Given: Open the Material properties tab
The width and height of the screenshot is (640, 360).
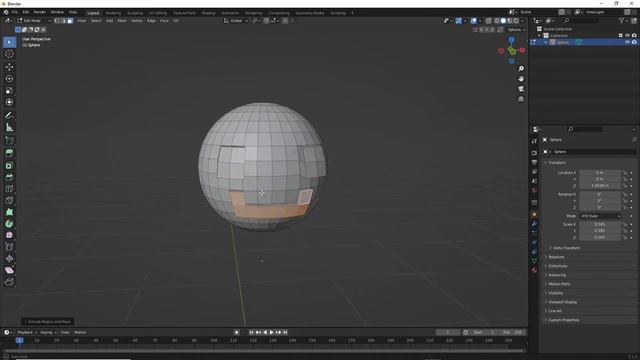Looking at the screenshot, I should [x=534, y=270].
